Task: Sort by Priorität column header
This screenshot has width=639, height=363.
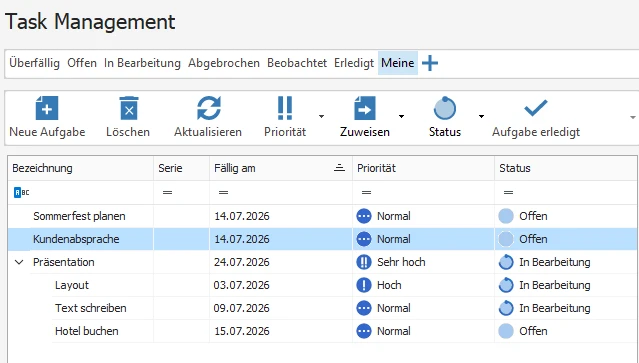Action: pos(423,168)
